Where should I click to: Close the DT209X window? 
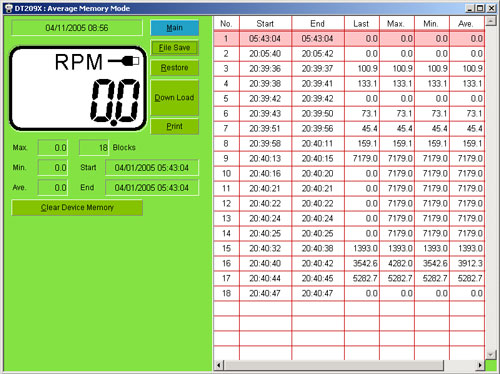[491, 8]
